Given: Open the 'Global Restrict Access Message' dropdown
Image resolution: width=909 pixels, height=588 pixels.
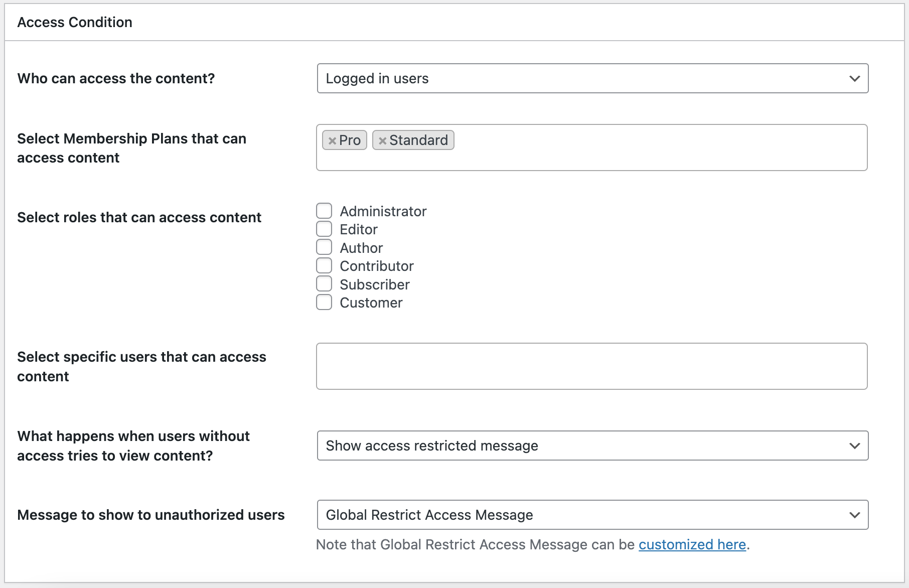Looking at the screenshot, I should coord(592,515).
